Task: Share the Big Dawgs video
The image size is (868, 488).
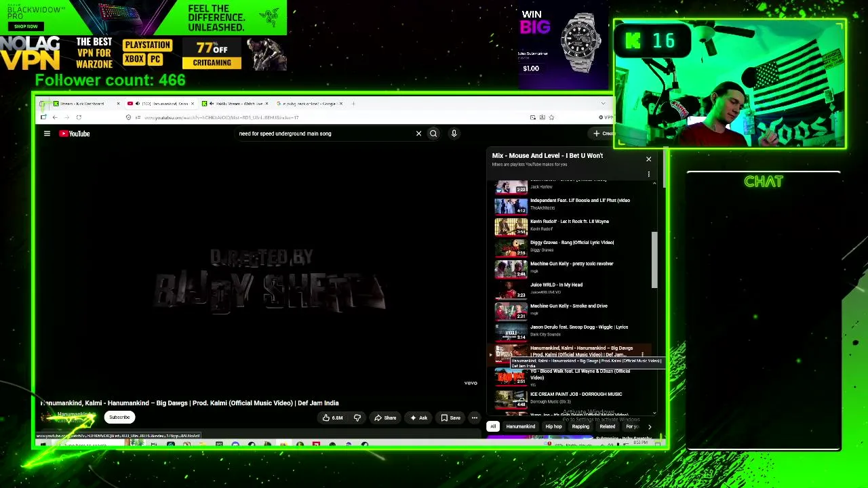Action: tap(385, 418)
